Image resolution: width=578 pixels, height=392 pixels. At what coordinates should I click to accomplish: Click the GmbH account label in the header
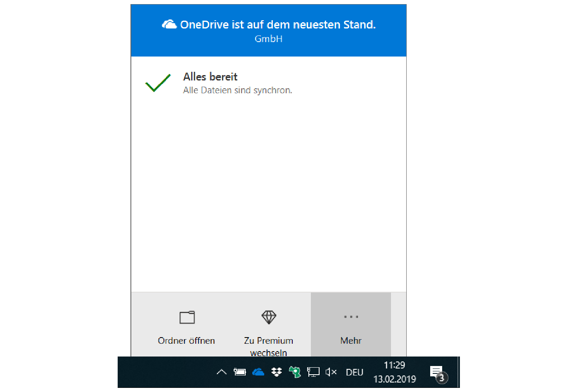[x=268, y=39]
